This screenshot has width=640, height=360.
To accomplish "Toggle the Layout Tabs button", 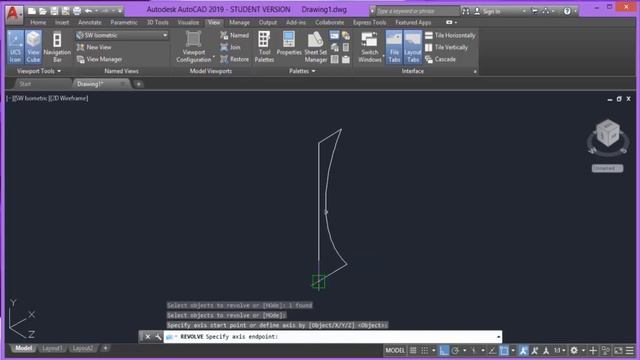I will click(413, 47).
